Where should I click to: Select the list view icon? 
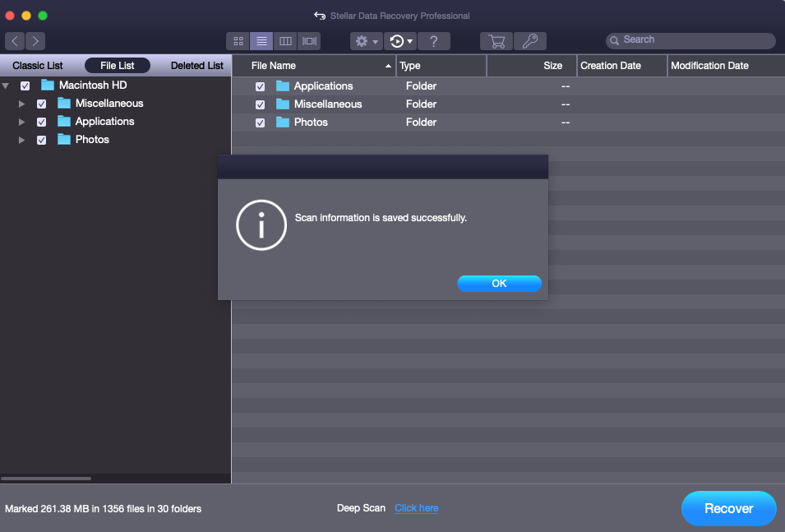(261, 41)
